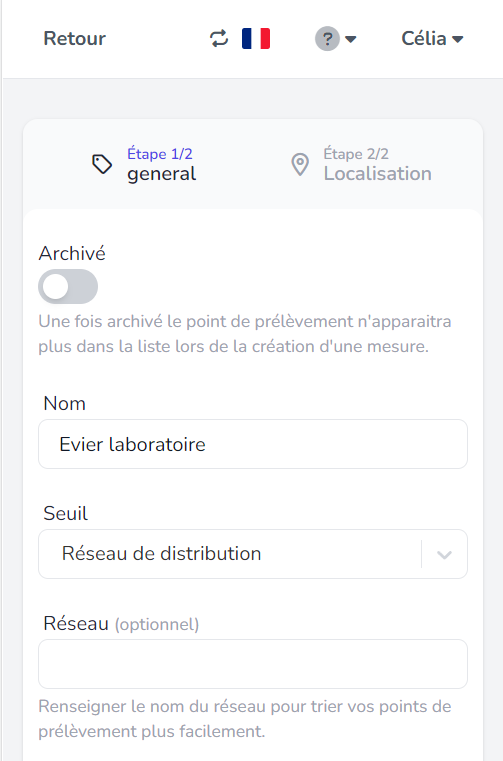Viewport: 503px width, 761px height.
Task: Open the Seuil dropdown showing Réseau de distribution
Action: coord(253,554)
